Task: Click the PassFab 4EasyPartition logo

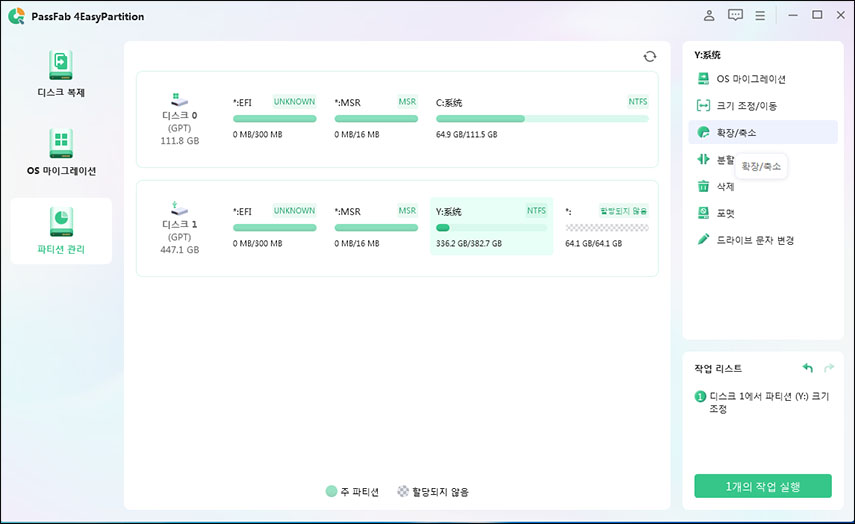Action: coord(16,16)
